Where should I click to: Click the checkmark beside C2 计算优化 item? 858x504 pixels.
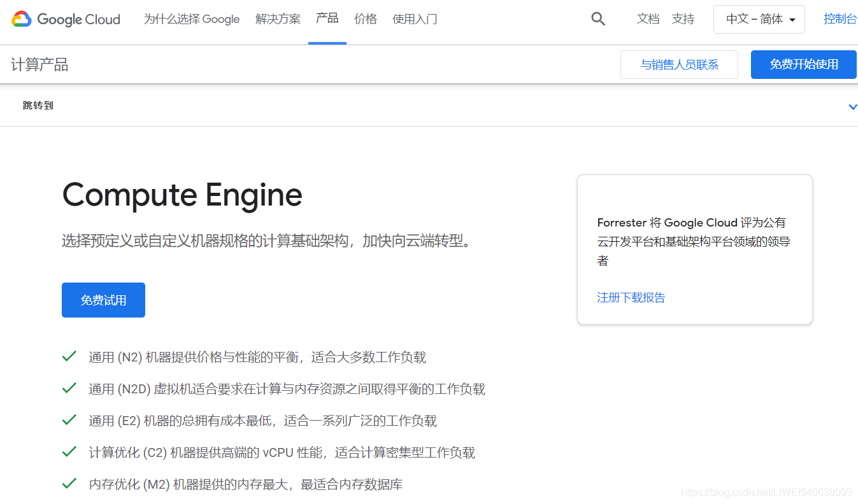[69, 452]
